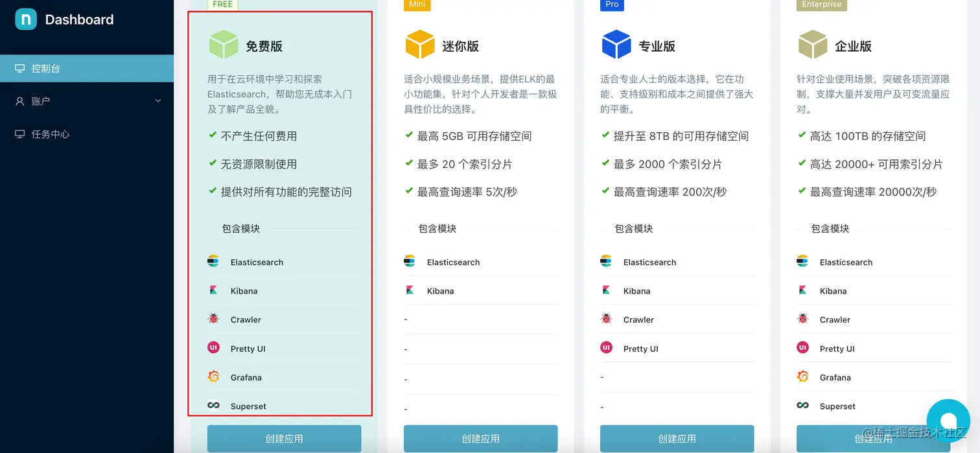Click the text 最高查询速率 200次/秒
Screen dimensions: 980x453
tap(670, 192)
